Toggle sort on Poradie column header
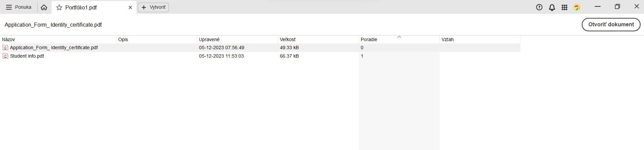Screen dimensions: 644x150 click(x=369, y=39)
